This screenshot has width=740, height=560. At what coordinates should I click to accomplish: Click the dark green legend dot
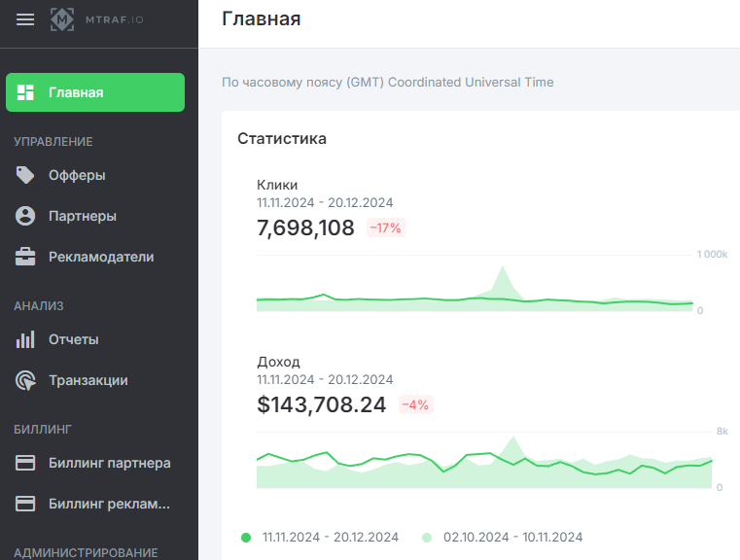point(246,538)
